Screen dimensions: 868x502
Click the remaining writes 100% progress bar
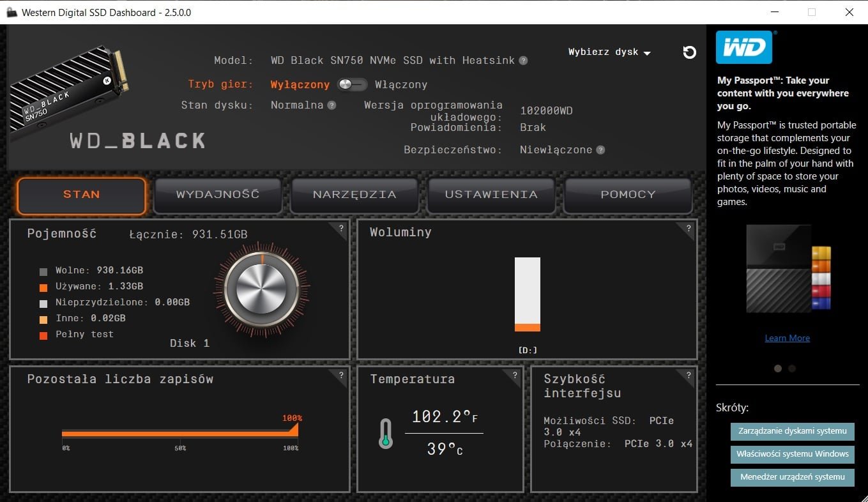[180, 433]
